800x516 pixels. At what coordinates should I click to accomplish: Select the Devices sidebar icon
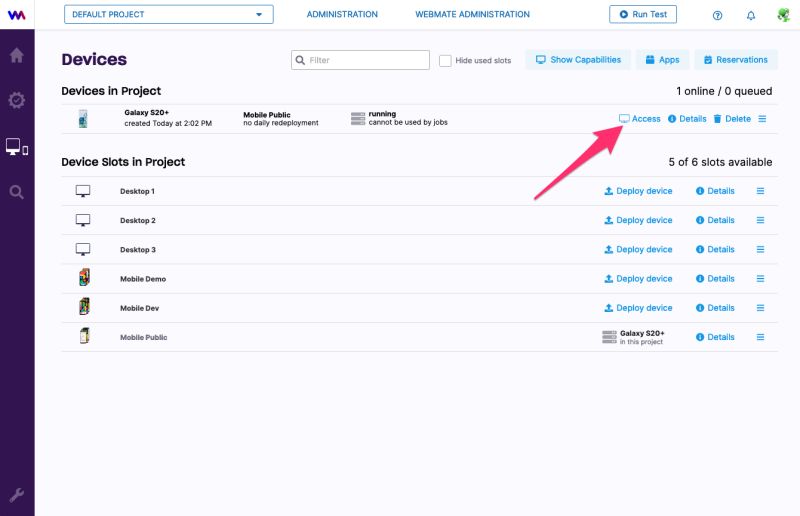click(17, 147)
